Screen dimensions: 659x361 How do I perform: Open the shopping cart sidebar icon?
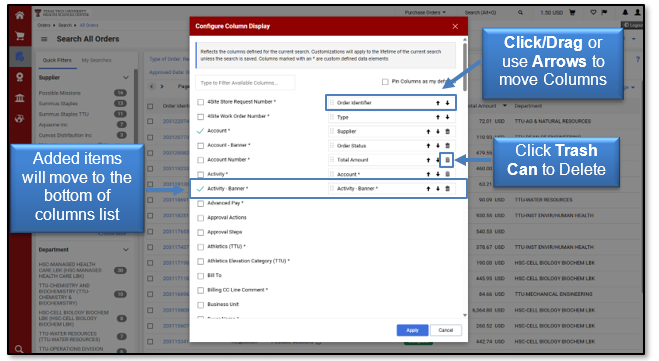click(x=19, y=36)
